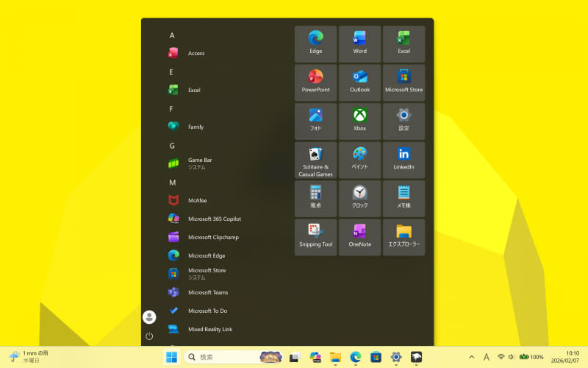Open the Microsoft Store tile

pos(404,82)
